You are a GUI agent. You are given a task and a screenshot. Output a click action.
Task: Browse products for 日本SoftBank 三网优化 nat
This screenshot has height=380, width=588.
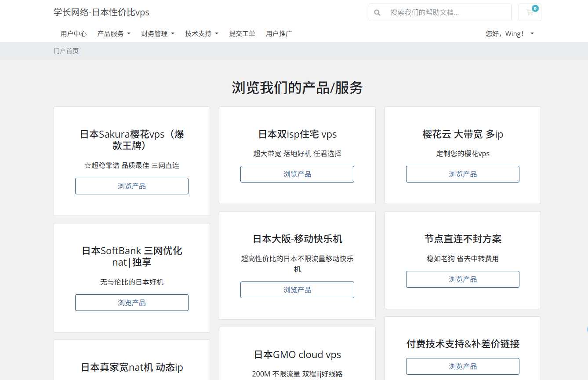[x=132, y=303]
